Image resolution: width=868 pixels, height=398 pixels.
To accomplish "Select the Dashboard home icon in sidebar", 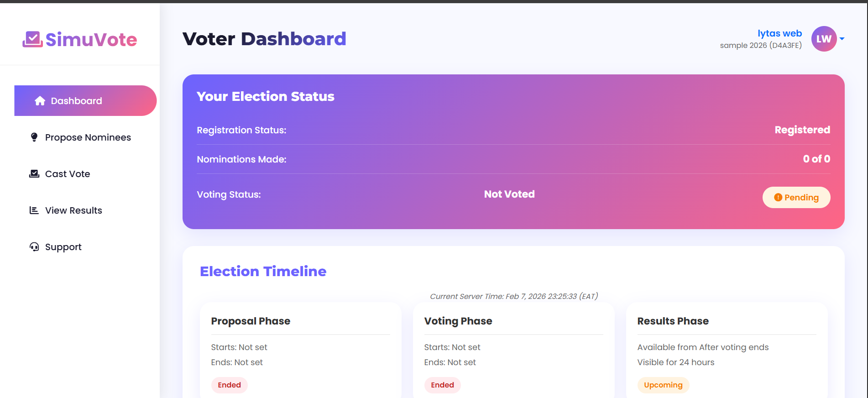I will [39, 100].
